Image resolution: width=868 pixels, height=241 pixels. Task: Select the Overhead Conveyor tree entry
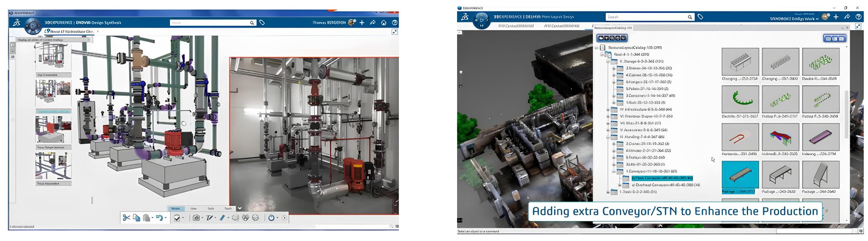665,185
